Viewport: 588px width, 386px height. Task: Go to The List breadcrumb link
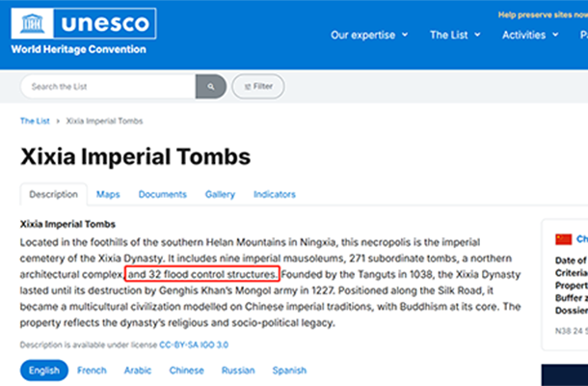coord(35,122)
